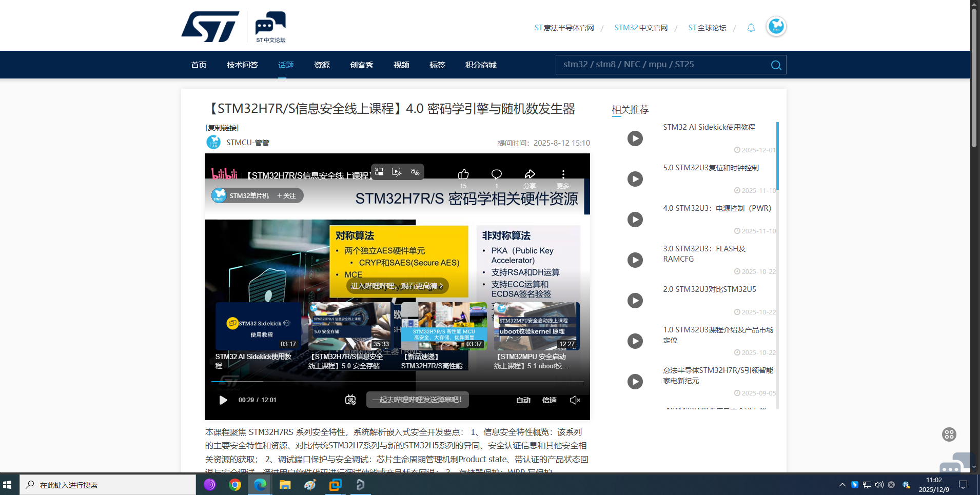Play icon beside STM32 AI Sidekick使用教程
The width and height of the screenshot is (980, 495).
[x=635, y=138]
